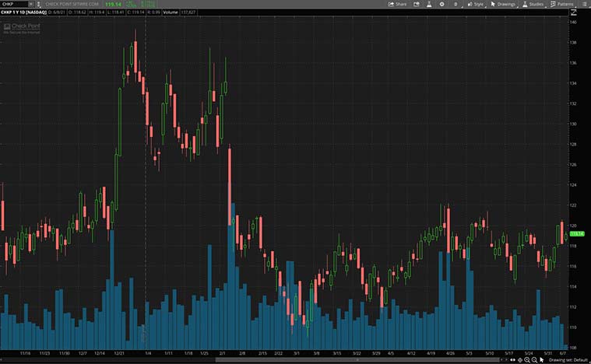
Task: Select the pointer cursor tool at the bottom
Action: (x=542, y=360)
